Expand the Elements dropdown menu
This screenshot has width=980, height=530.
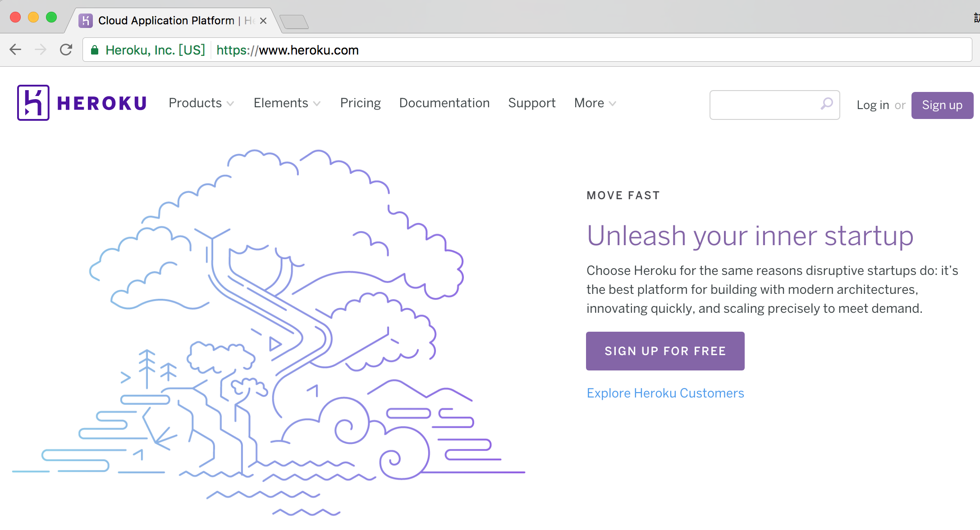(287, 103)
